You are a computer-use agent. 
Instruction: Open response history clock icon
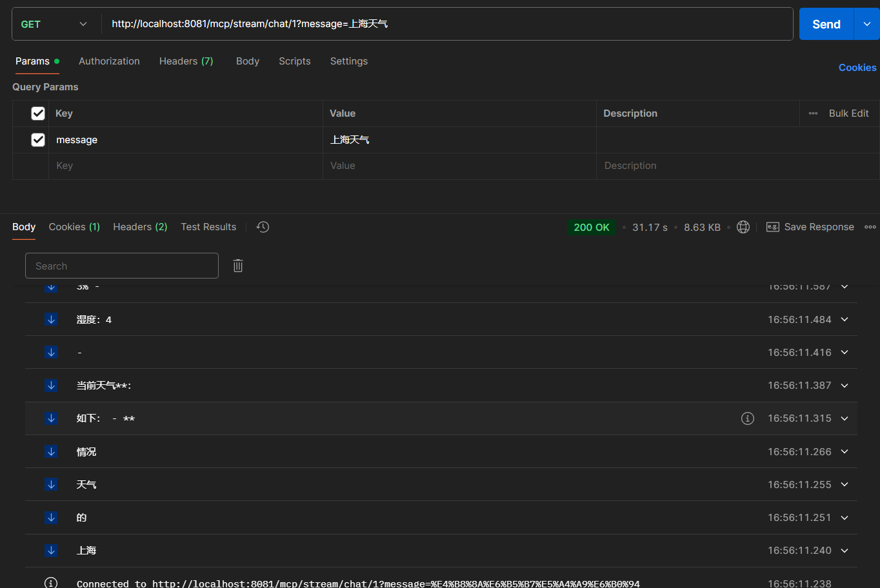[263, 227]
